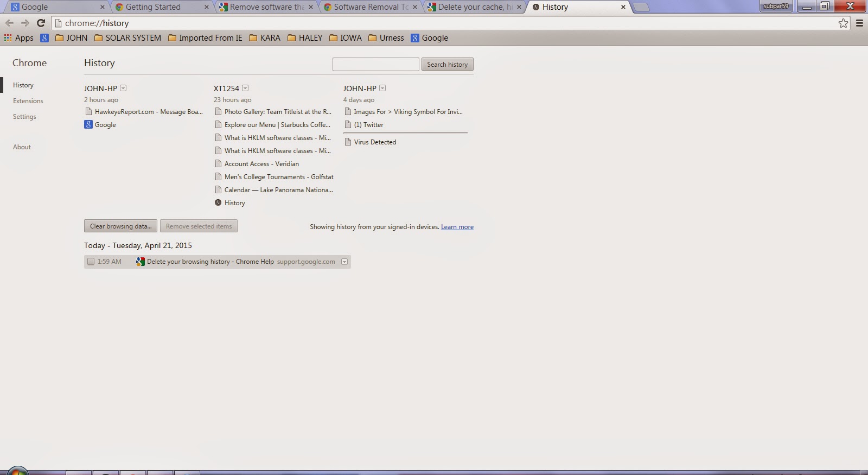Open the Google entry under JOHN-HP

tap(105, 125)
